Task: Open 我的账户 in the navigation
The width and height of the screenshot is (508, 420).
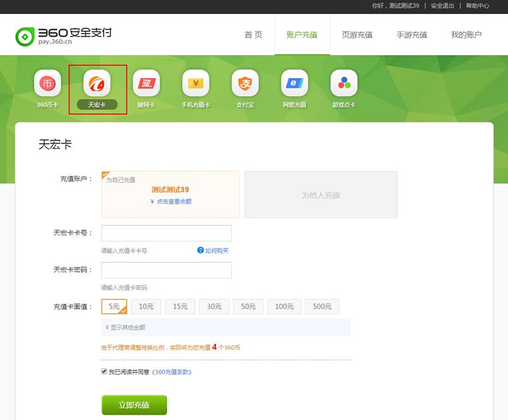Action: coord(466,35)
